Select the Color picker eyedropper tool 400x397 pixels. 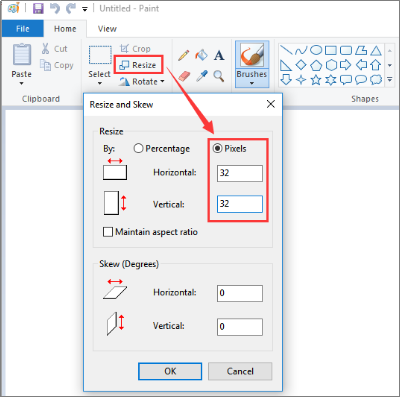click(x=201, y=76)
